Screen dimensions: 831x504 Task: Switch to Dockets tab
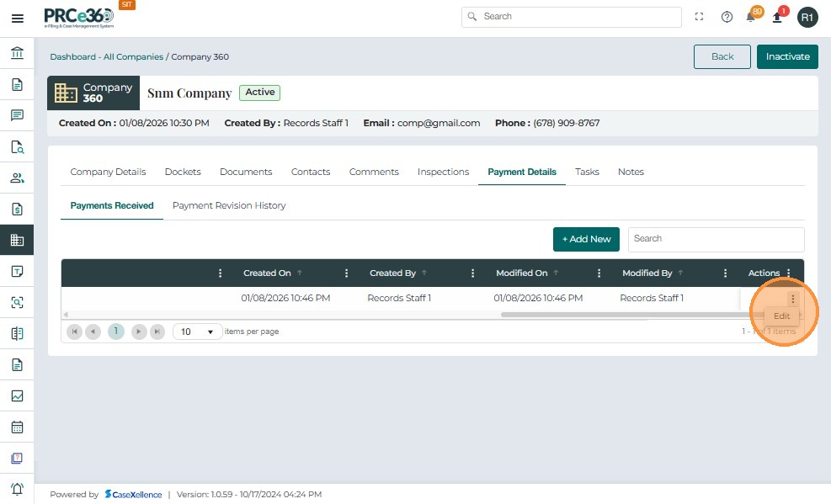coord(183,172)
